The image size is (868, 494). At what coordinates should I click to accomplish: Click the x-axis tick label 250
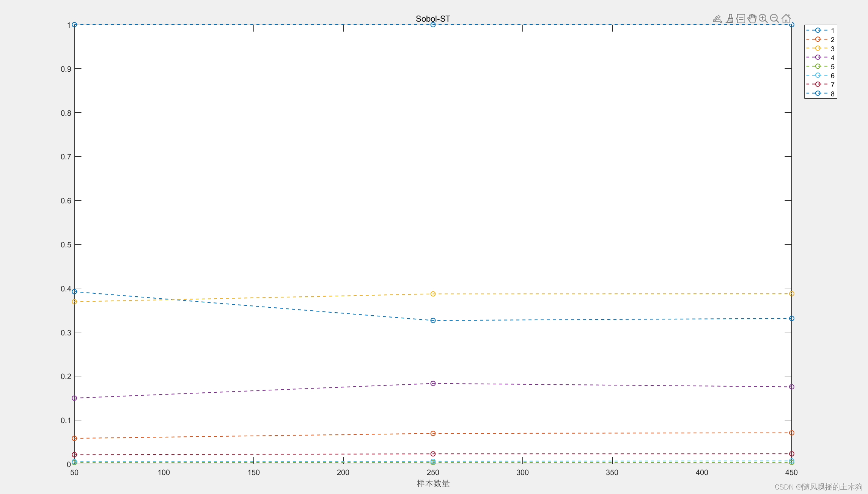(433, 472)
